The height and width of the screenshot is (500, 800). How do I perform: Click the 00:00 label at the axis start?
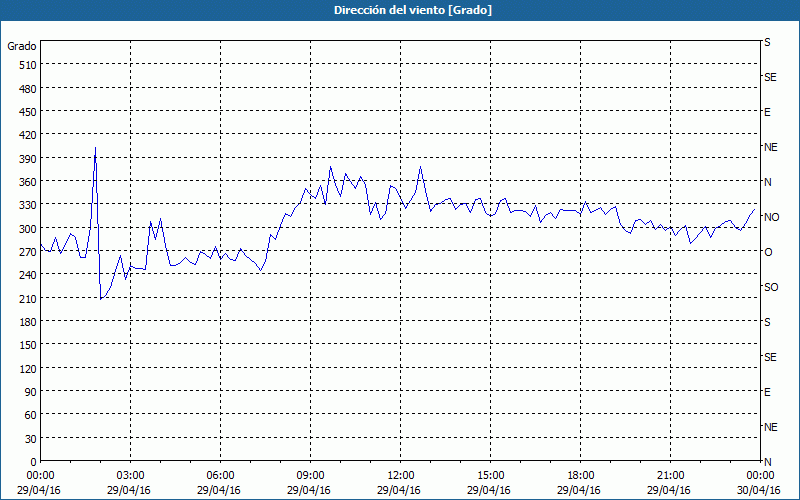coord(41,476)
